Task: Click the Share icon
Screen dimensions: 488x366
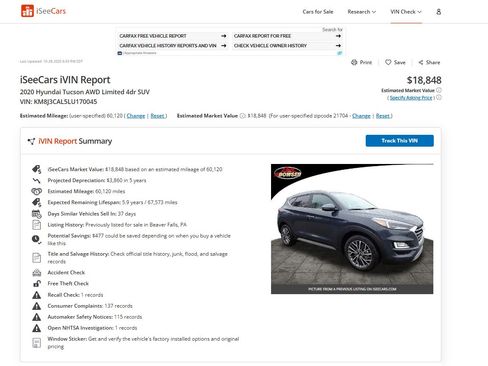Action: (421, 62)
